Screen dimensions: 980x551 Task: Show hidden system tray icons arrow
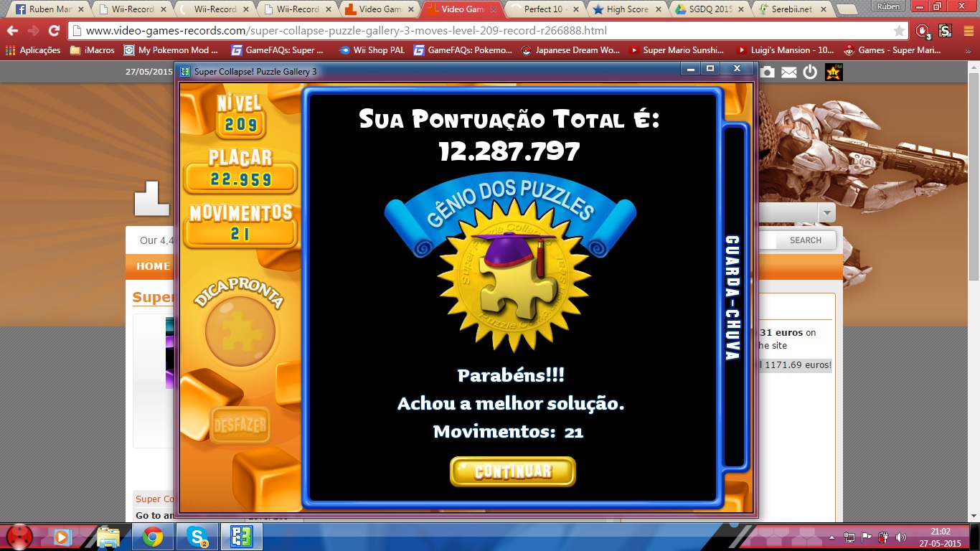pyautogui.click(x=832, y=537)
